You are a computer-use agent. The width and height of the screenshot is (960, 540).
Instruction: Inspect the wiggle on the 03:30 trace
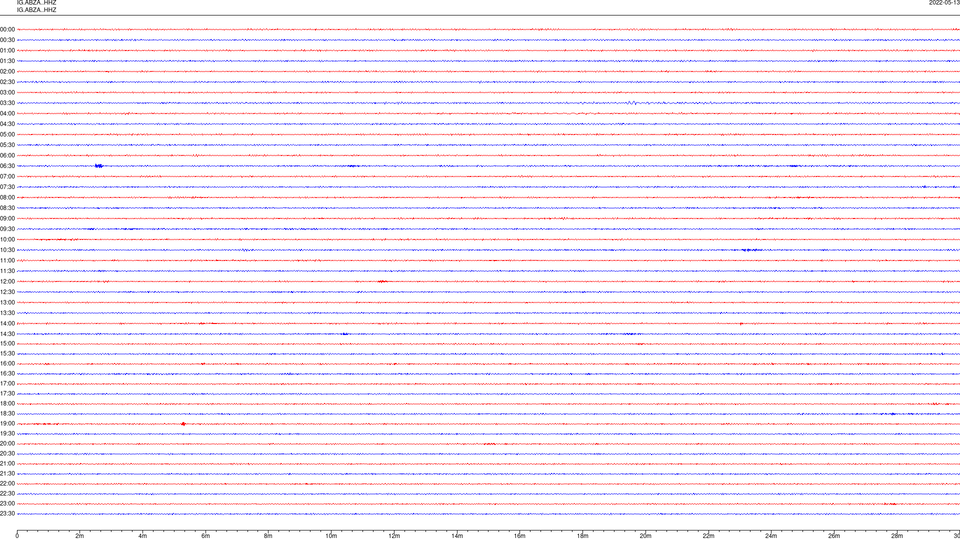[634, 103]
